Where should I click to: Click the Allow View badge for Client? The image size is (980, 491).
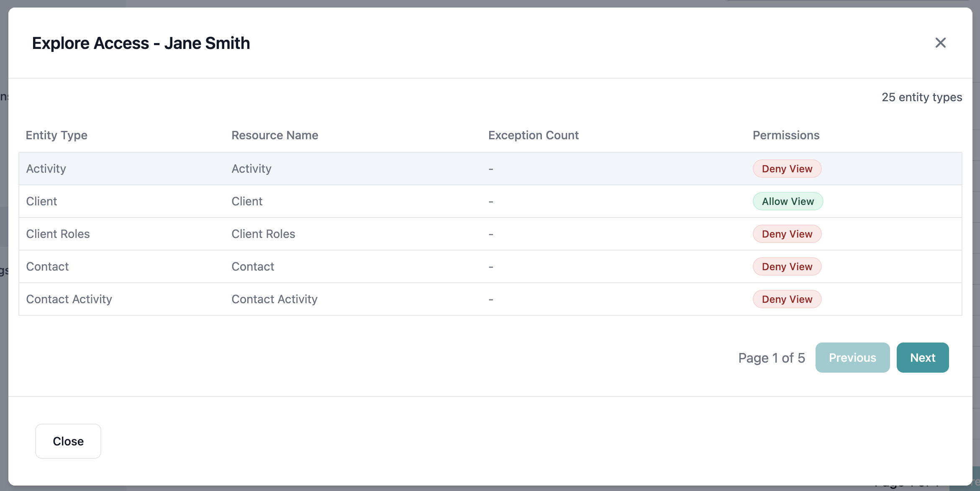pyautogui.click(x=788, y=201)
